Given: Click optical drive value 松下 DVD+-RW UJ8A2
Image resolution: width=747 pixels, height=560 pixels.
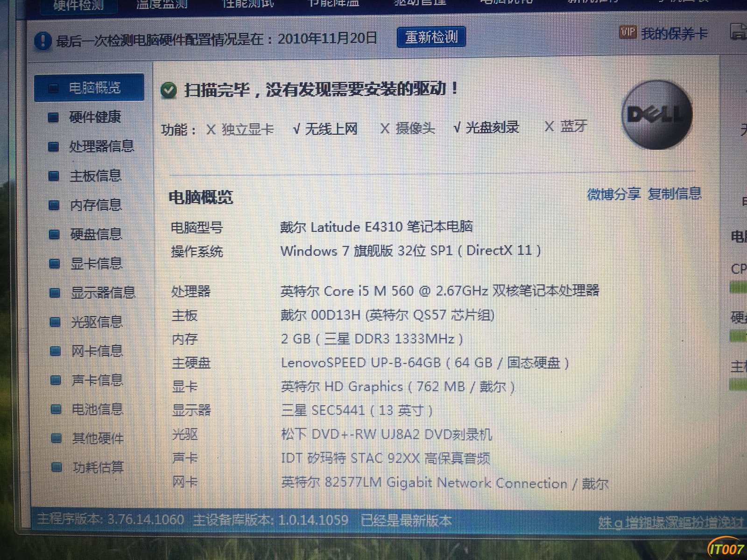Looking at the screenshot, I should click(x=387, y=434).
